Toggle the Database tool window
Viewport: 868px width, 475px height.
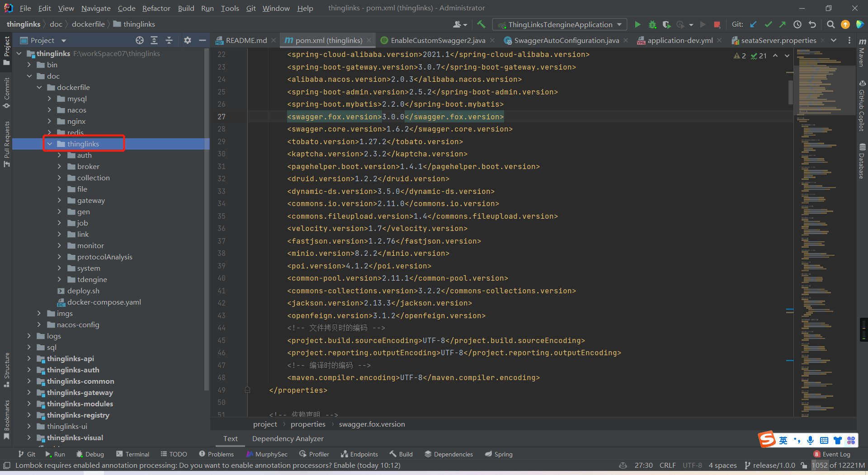[862, 161]
